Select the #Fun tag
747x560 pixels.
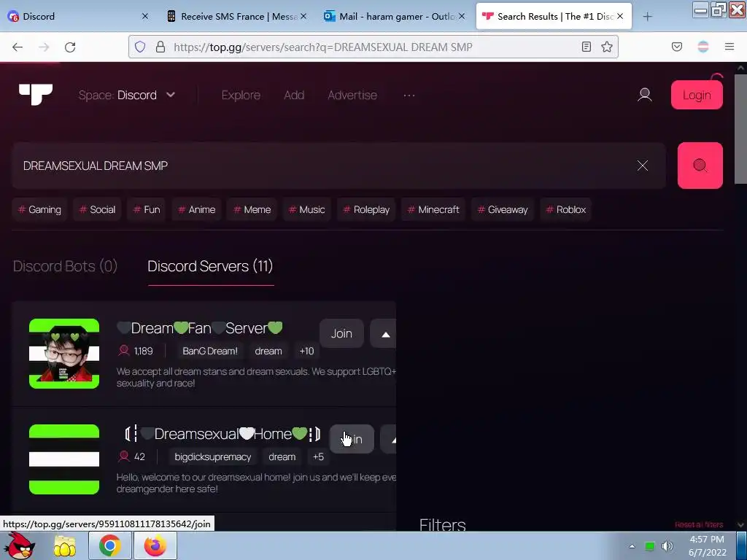coord(146,209)
